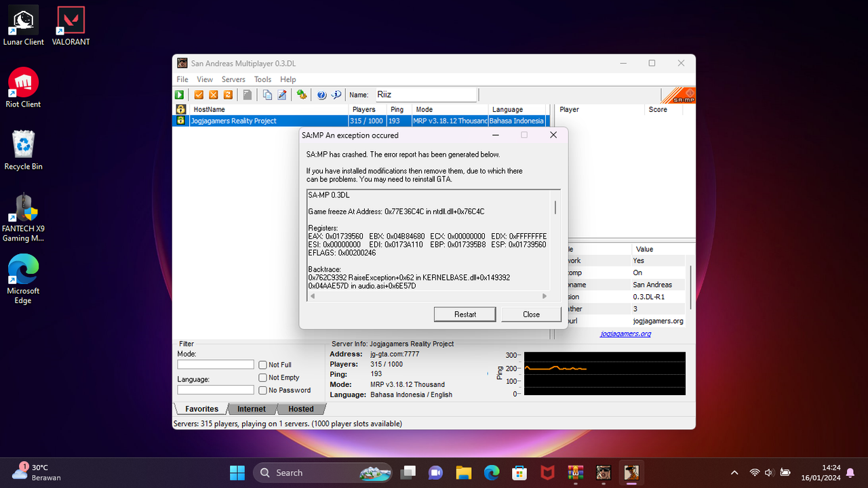The width and height of the screenshot is (868, 488).
Task: Click the taskbar Search box
Action: [x=323, y=472]
